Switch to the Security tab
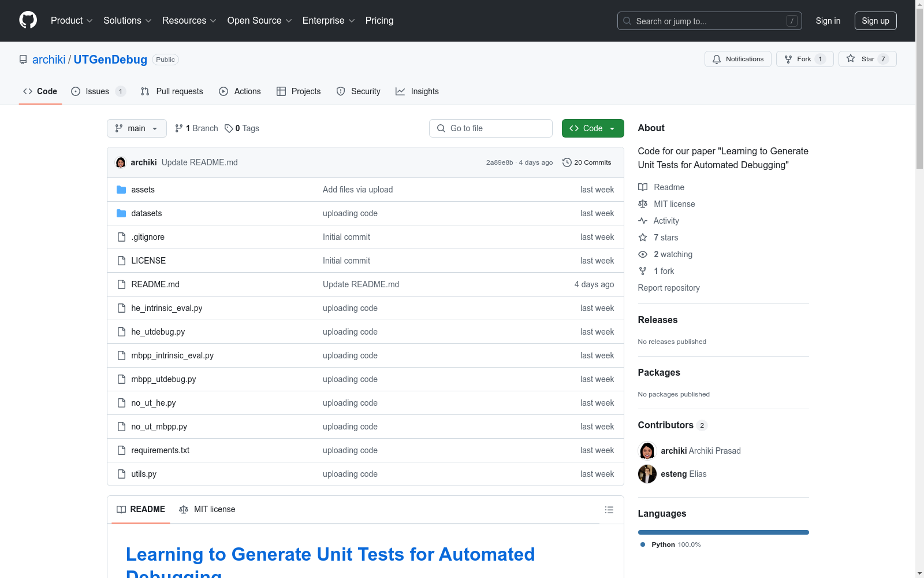 point(359,91)
